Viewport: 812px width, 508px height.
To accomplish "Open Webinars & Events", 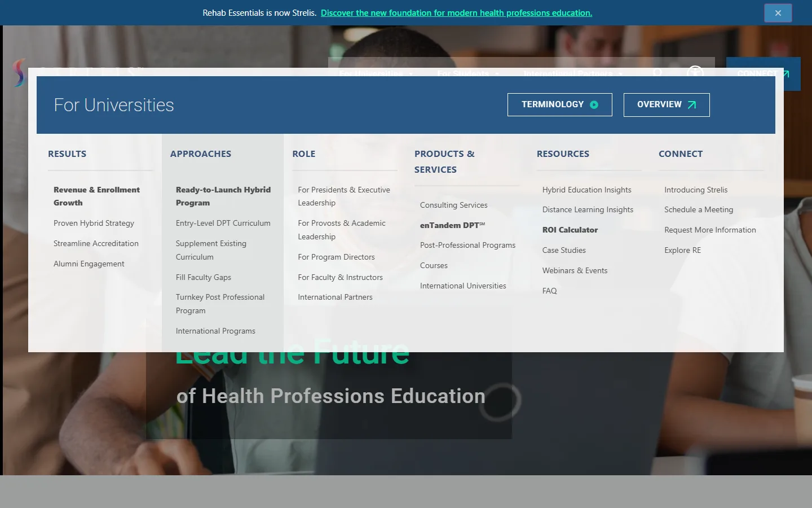I will tap(575, 270).
